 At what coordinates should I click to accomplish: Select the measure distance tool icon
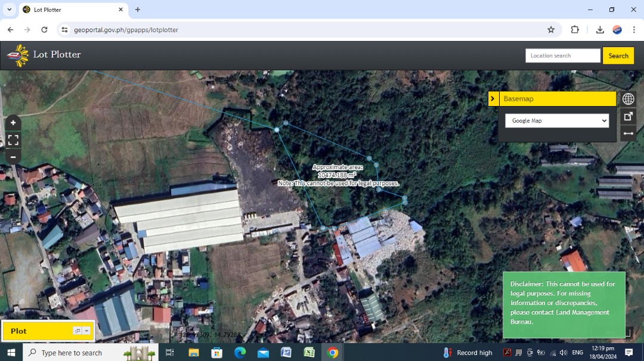tap(628, 133)
